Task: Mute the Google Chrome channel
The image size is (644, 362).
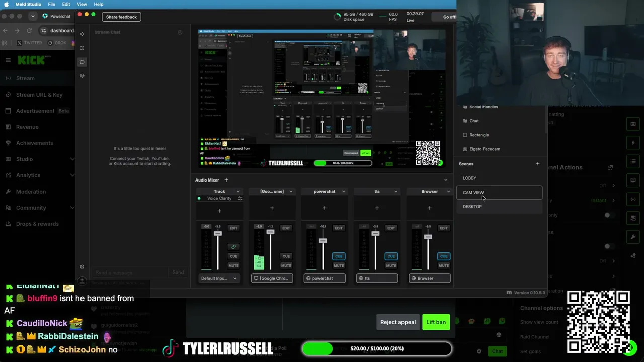Action: click(x=286, y=266)
